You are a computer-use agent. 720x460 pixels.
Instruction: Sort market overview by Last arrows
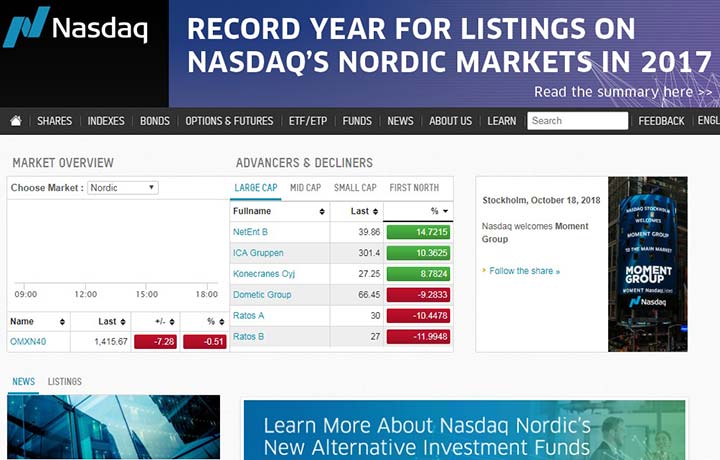123,322
